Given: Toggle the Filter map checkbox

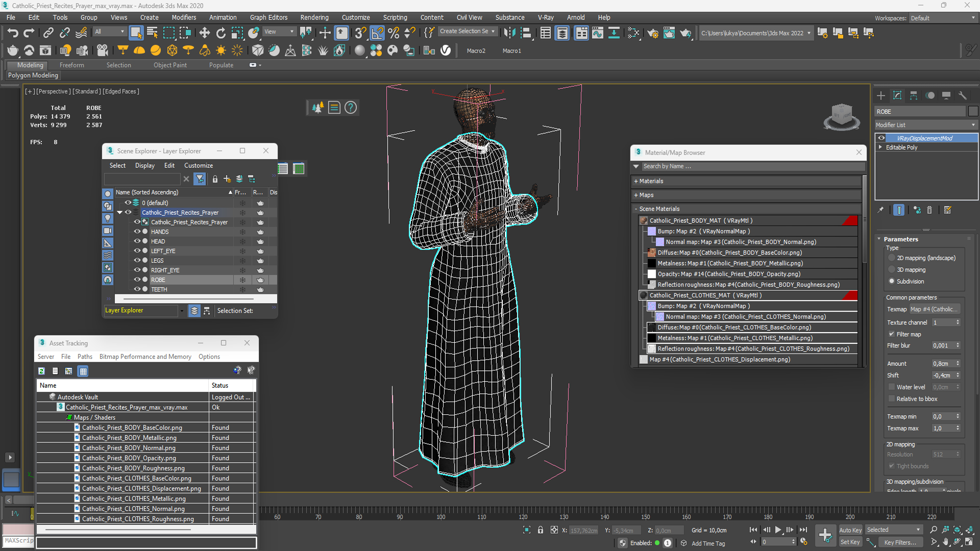Looking at the screenshot, I should click(892, 334).
